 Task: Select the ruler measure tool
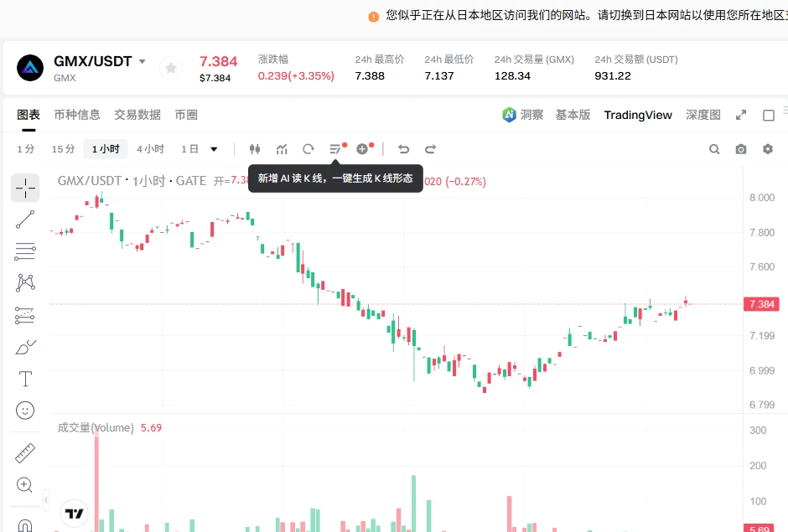[x=25, y=453]
